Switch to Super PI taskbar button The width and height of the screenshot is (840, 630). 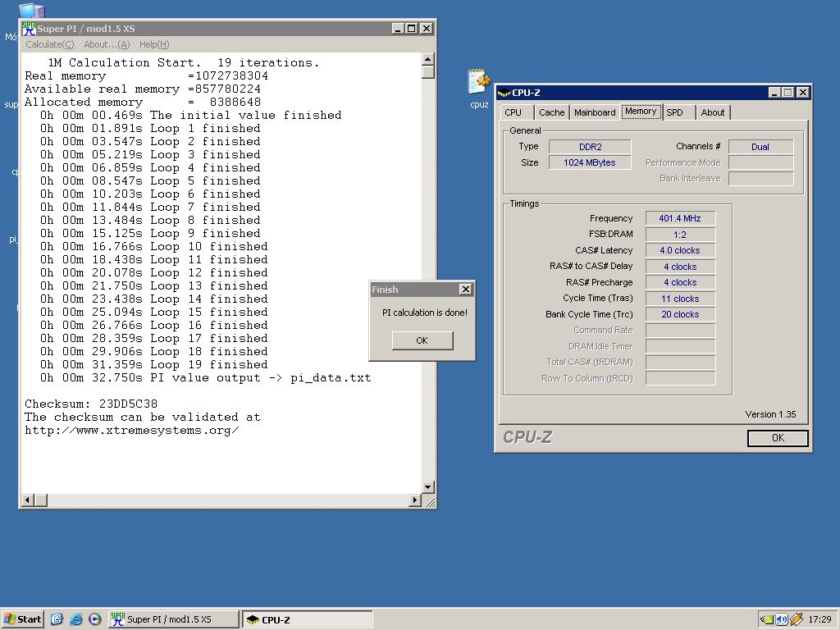[173, 619]
